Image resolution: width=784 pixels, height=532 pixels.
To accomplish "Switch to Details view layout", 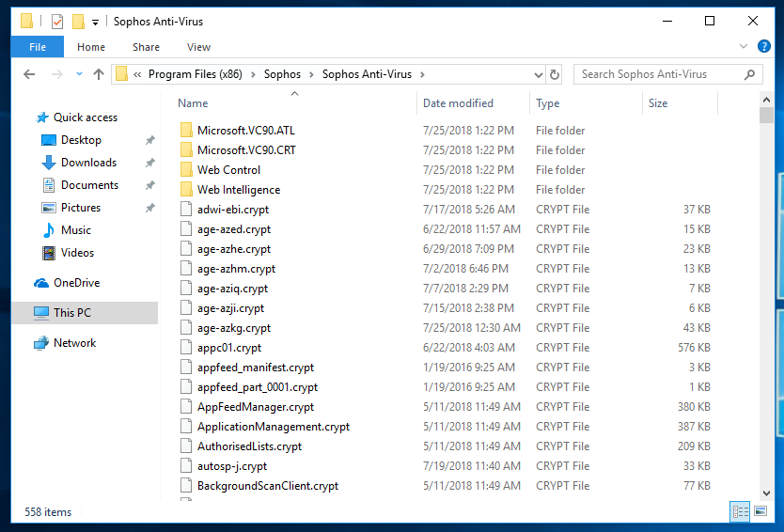I will (x=740, y=511).
